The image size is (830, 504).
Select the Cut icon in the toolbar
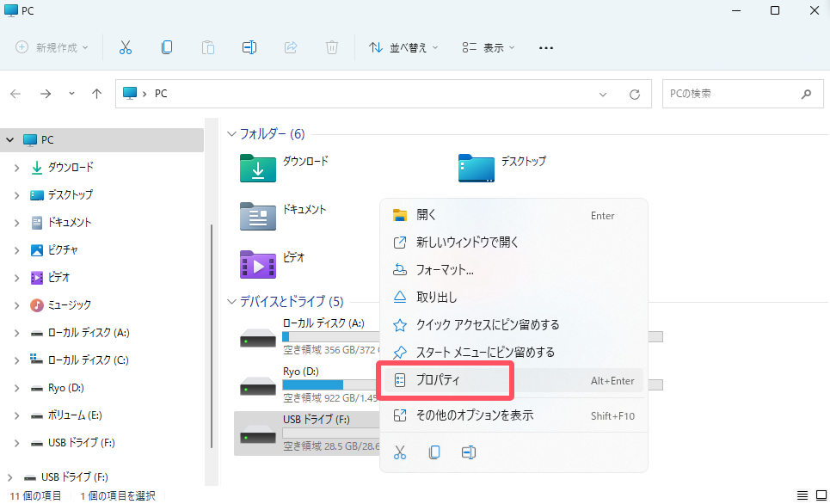click(x=125, y=47)
